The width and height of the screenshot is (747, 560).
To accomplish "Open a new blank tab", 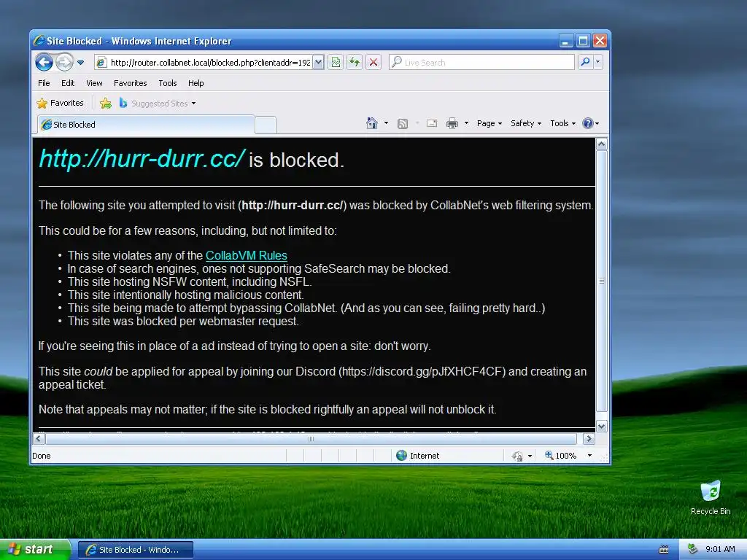I will (266, 125).
